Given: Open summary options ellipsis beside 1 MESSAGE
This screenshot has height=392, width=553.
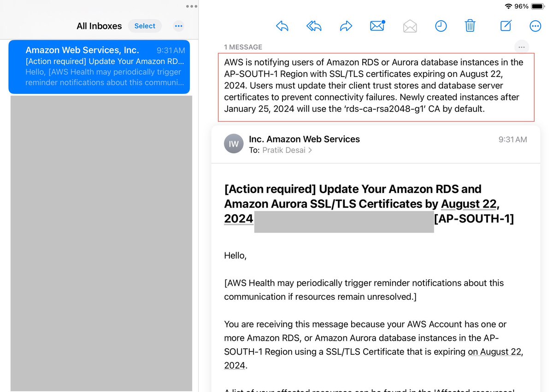Looking at the screenshot, I should click(x=521, y=47).
